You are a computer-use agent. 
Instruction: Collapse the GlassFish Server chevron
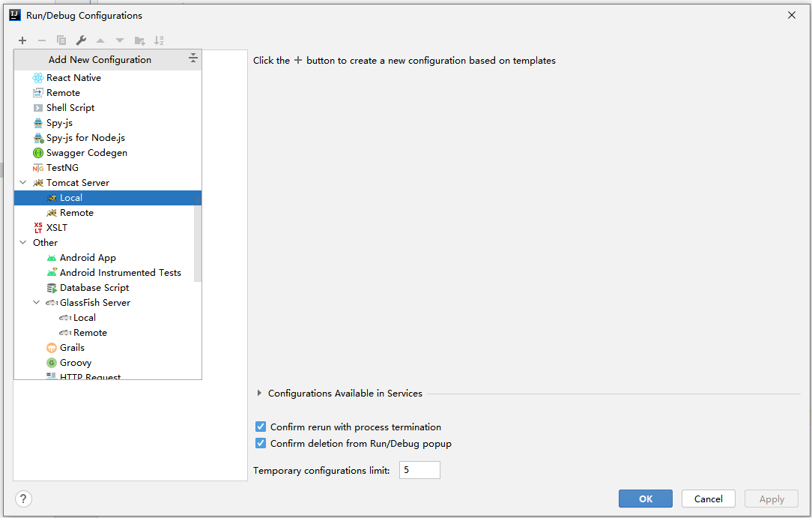click(x=36, y=303)
